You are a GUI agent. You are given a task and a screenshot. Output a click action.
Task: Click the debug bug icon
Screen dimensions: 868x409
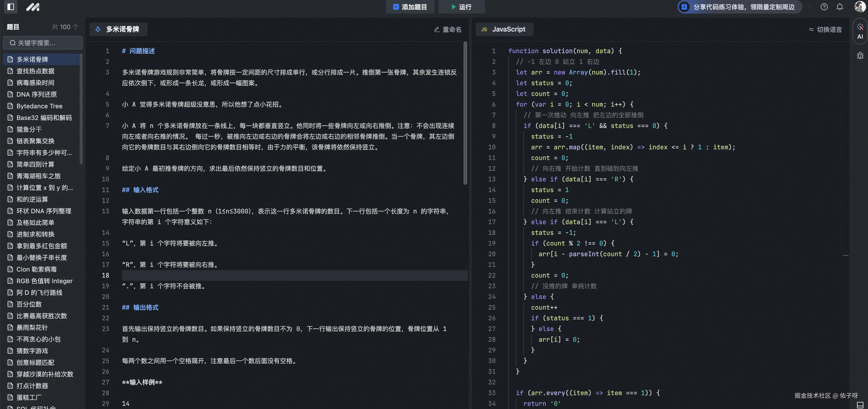[x=860, y=56]
